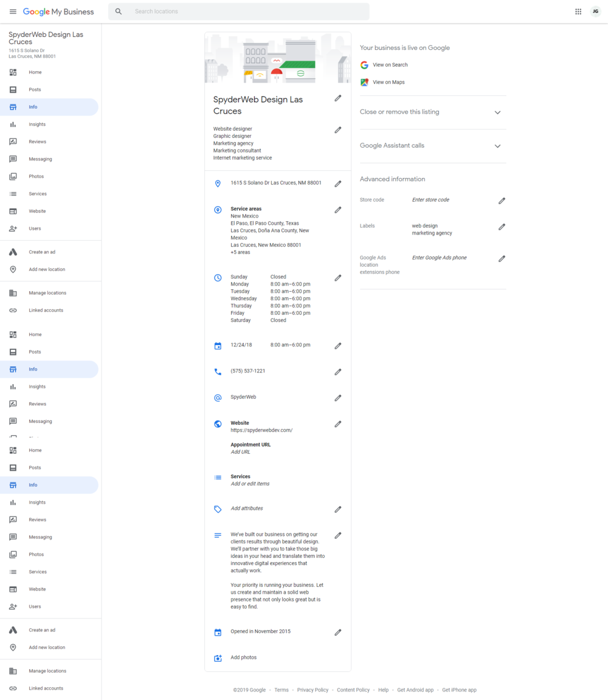Open the Google apps grid
608x700 pixels.
click(578, 12)
